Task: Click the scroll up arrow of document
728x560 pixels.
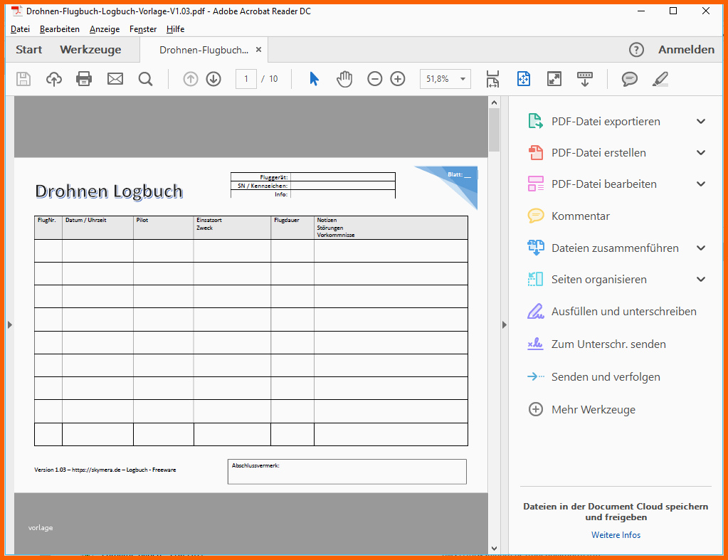Action: (x=494, y=102)
